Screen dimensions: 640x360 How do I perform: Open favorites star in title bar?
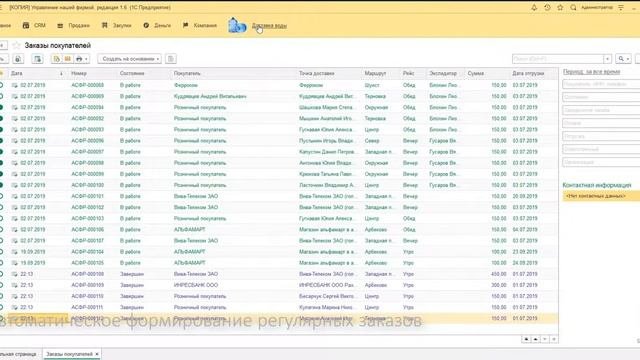coord(560,7)
